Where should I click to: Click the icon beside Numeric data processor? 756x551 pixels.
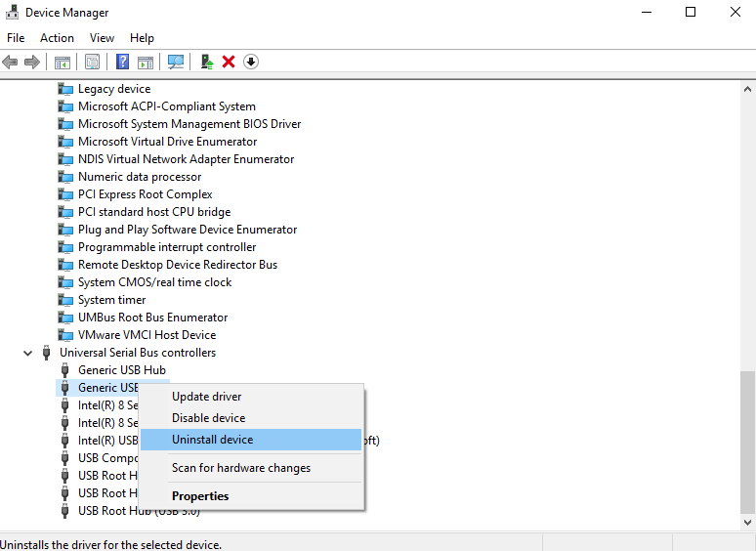[65, 177]
